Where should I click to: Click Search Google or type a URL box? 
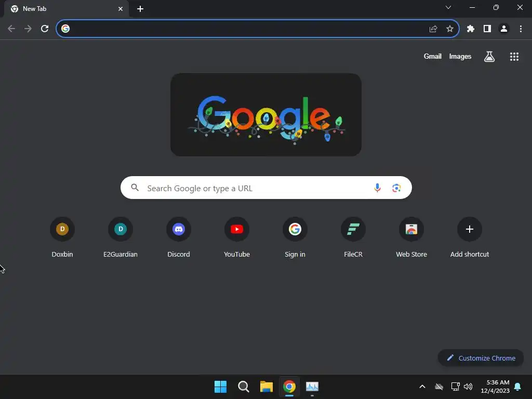(266, 188)
